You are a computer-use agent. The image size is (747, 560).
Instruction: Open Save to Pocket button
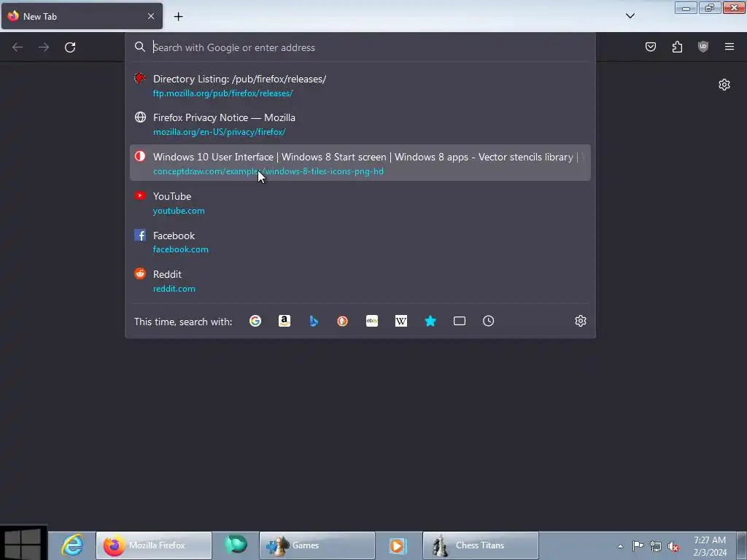[650, 47]
